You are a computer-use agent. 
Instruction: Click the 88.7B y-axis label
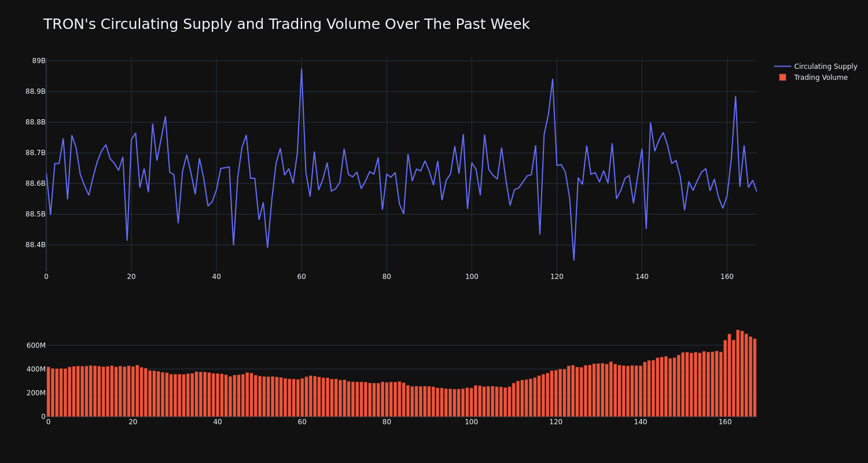(x=35, y=153)
